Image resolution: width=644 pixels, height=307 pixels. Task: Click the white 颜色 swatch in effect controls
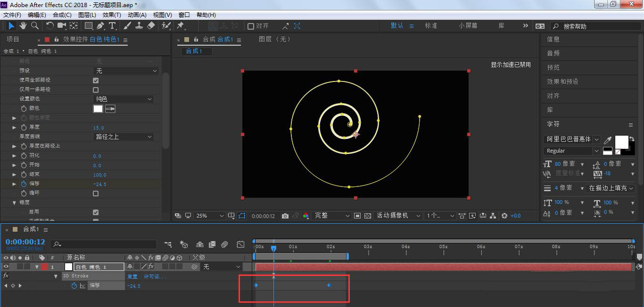pos(98,109)
